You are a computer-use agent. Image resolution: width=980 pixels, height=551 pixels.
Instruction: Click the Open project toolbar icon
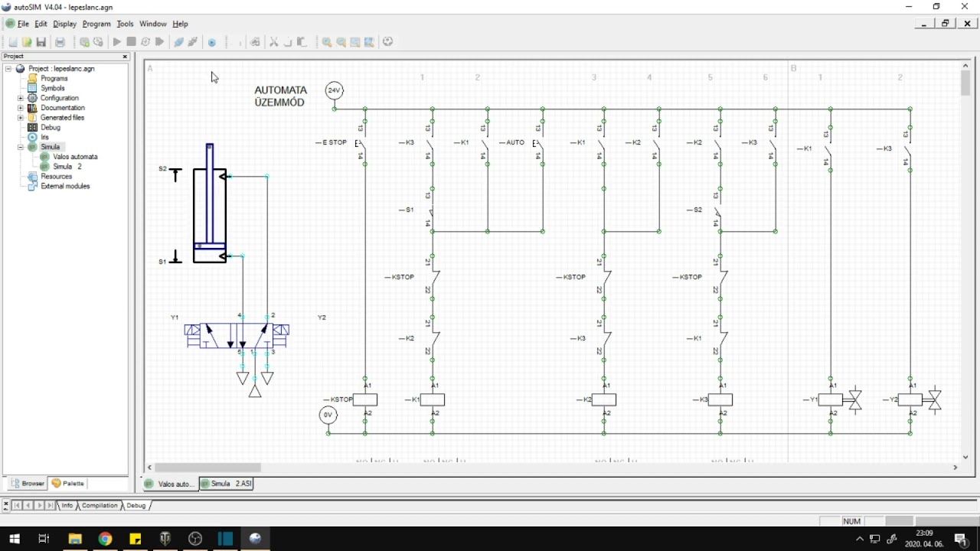point(27,42)
